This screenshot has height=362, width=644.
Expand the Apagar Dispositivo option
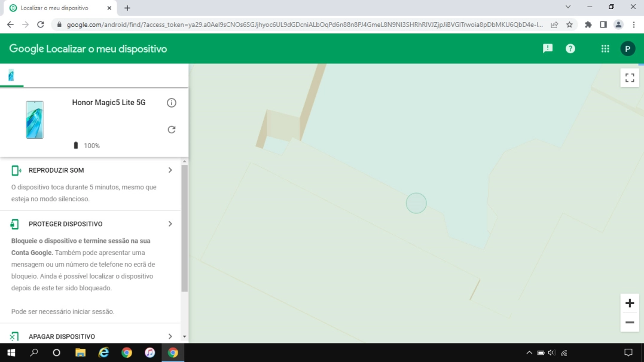click(170, 336)
